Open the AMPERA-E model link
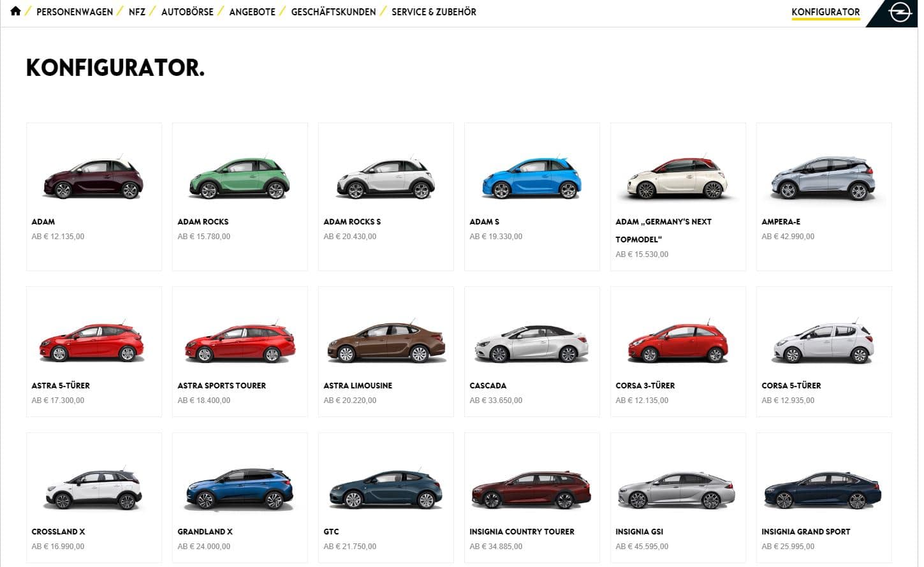The width and height of the screenshot is (924, 567). pos(781,222)
